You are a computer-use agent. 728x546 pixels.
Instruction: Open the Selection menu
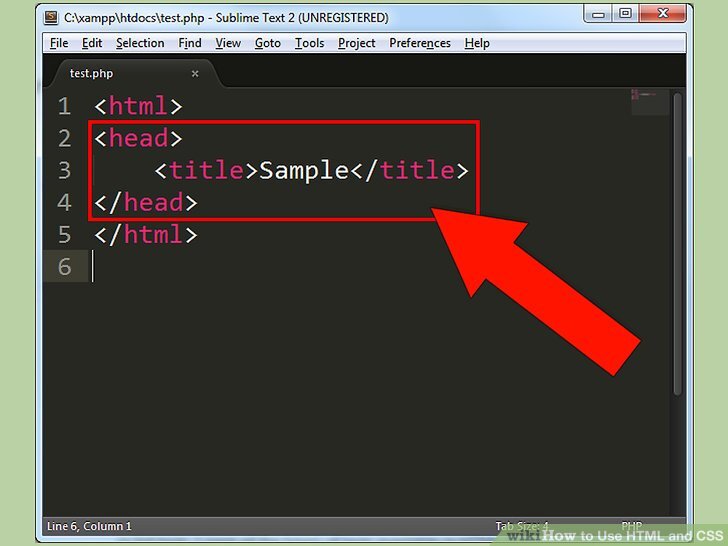(140, 43)
